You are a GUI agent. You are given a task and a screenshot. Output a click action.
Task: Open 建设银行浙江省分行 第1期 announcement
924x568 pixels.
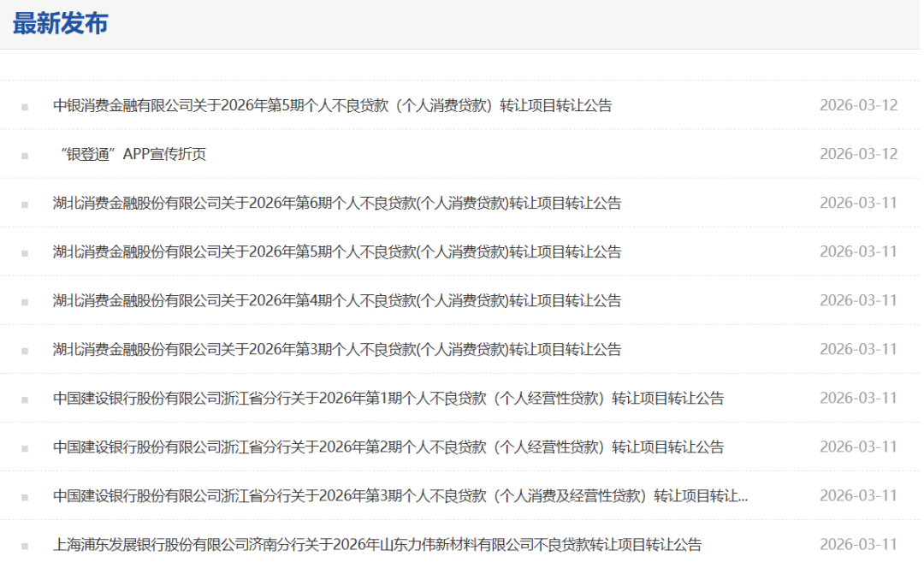388,398
